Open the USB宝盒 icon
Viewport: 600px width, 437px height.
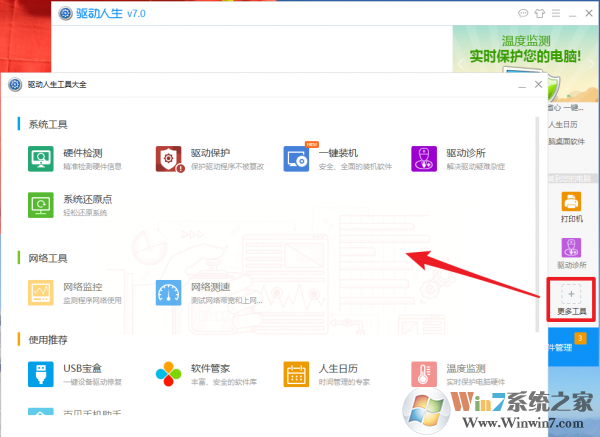pyautogui.click(x=41, y=374)
